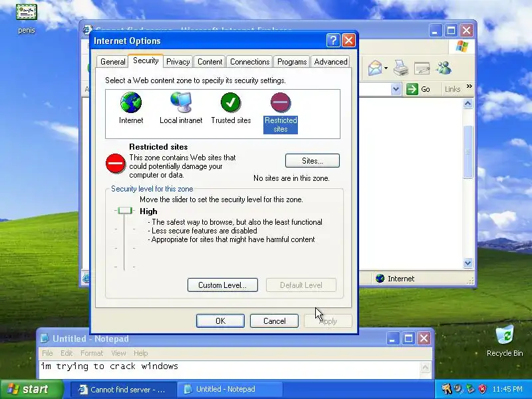
Task: Open the Messenger icon in Internet Explorer toolbar
Action: click(x=444, y=68)
